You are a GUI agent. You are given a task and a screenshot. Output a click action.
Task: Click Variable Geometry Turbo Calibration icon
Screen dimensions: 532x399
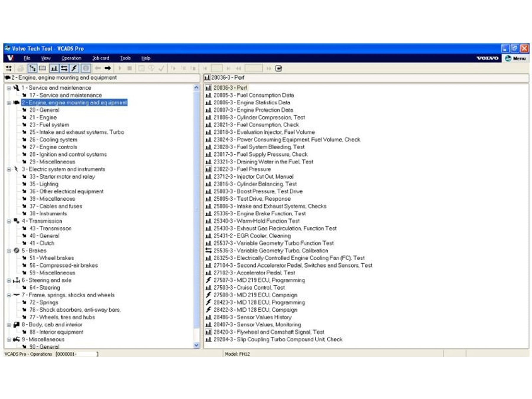[x=208, y=251]
